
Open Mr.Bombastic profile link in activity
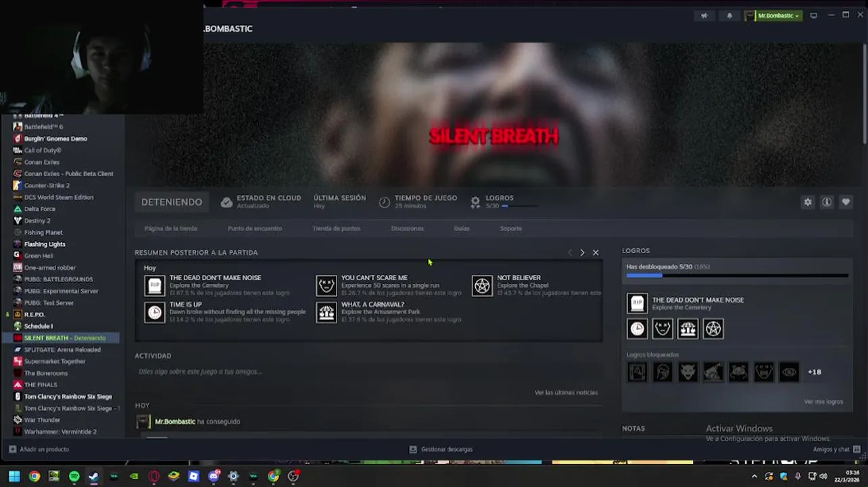coord(174,421)
